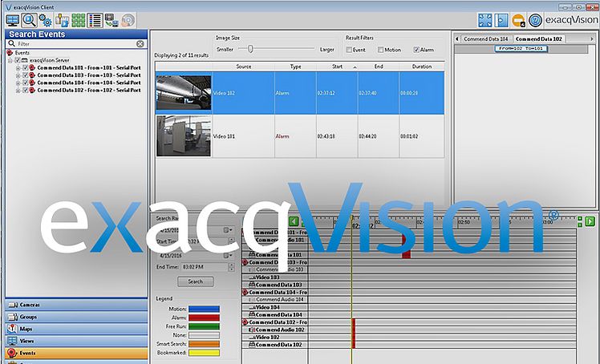Viewport: 600px width, 364px height.
Task: Expand Commend Data 104 tree node
Action: coord(18,83)
